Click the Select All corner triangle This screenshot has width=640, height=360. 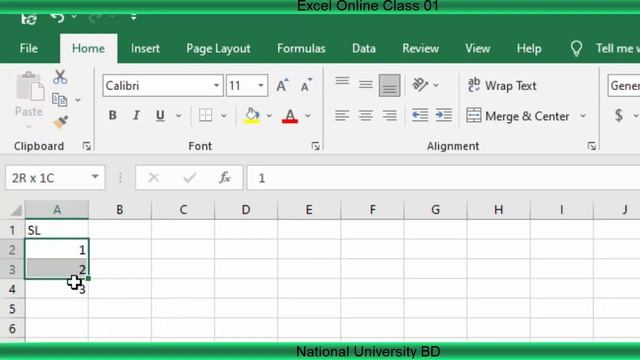16,210
